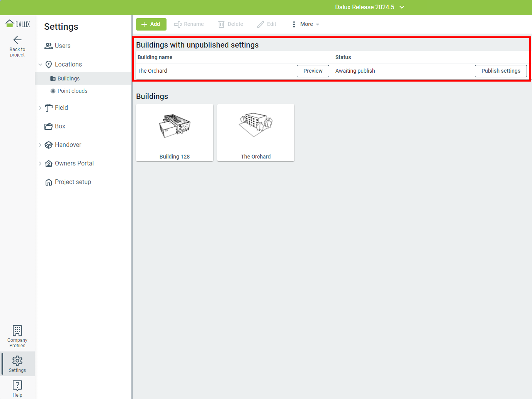
Task: Expand the Field section chevron
Action: coord(40,108)
